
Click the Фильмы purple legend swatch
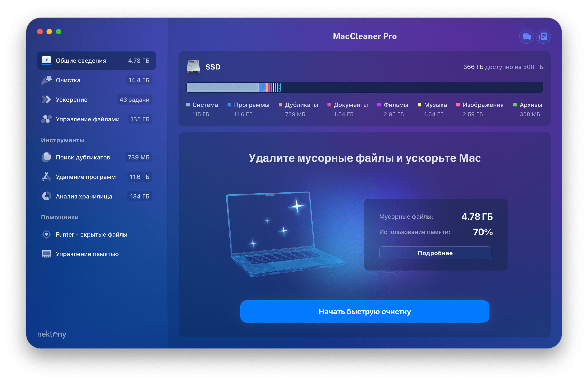[x=379, y=105]
